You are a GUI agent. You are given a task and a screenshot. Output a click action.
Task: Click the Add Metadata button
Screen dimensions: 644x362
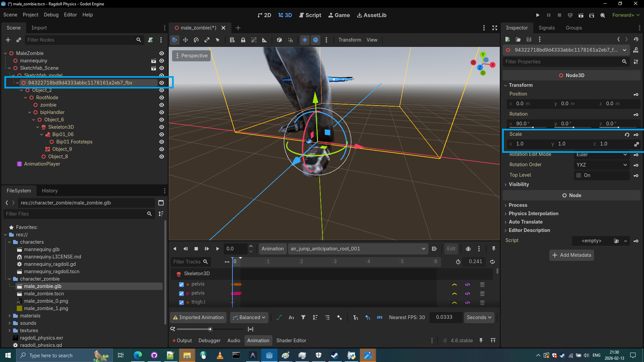(572, 255)
